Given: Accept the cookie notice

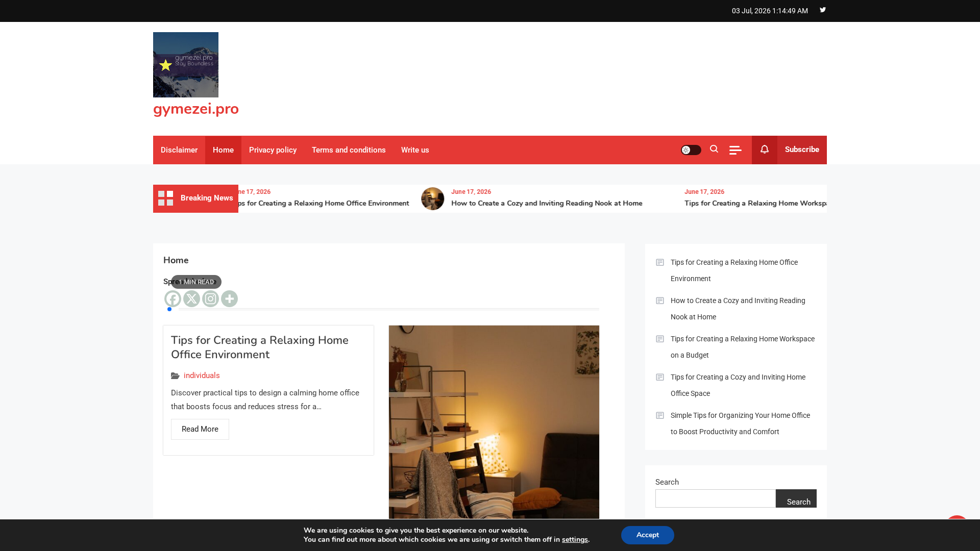Looking at the screenshot, I should click(648, 535).
